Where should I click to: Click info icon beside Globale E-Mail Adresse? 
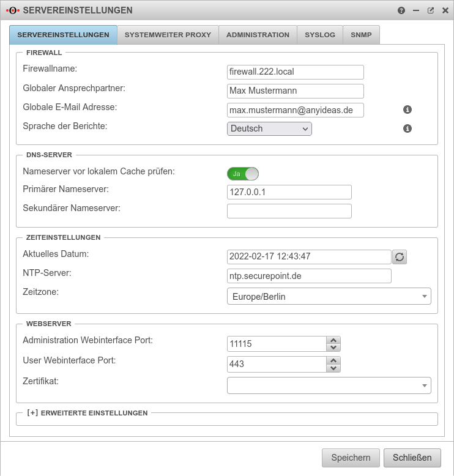click(x=407, y=110)
